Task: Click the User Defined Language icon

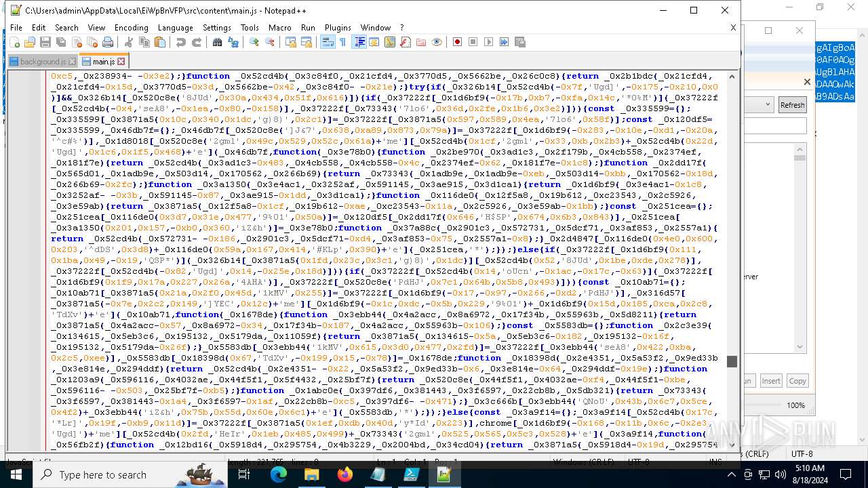Action: tap(374, 42)
